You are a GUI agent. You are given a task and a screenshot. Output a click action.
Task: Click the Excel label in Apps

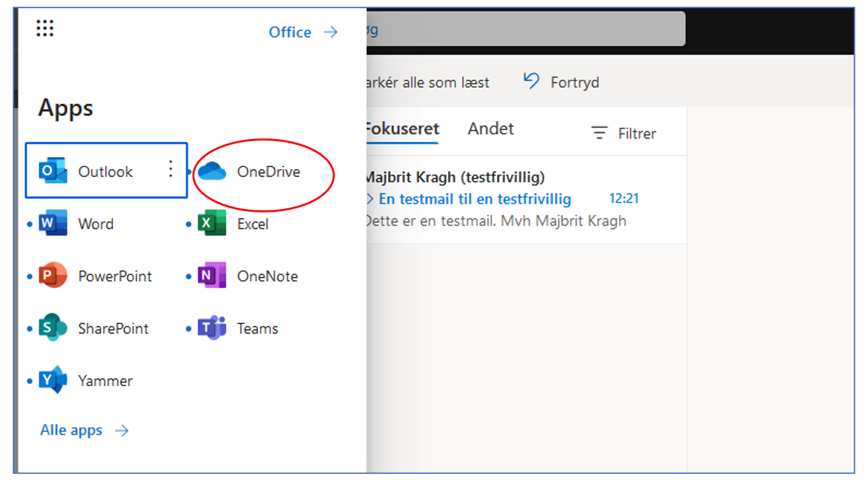click(x=253, y=224)
